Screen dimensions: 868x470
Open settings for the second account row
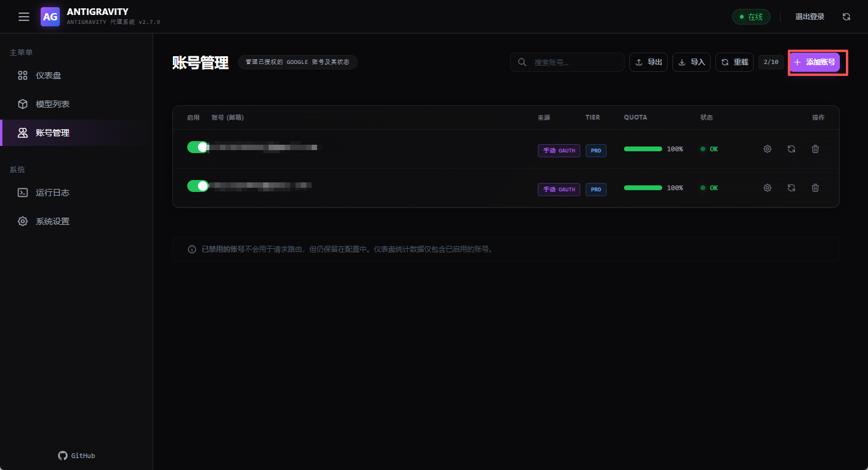(x=768, y=188)
